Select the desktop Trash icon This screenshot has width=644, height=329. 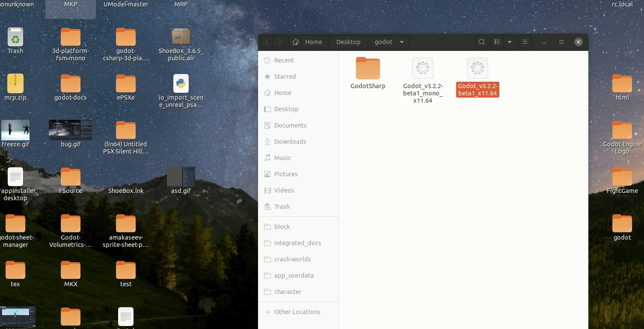tap(15, 37)
